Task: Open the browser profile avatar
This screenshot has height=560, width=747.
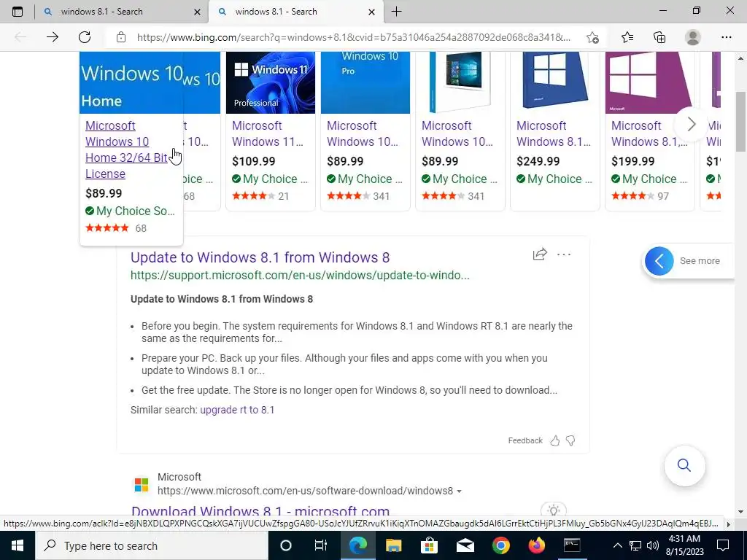Action: pyautogui.click(x=693, y=37)
